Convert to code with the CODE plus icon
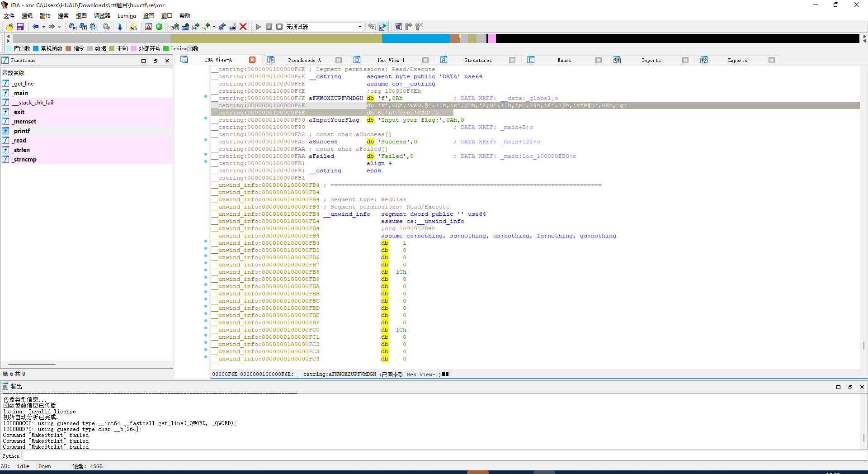 tap(175, 27)
